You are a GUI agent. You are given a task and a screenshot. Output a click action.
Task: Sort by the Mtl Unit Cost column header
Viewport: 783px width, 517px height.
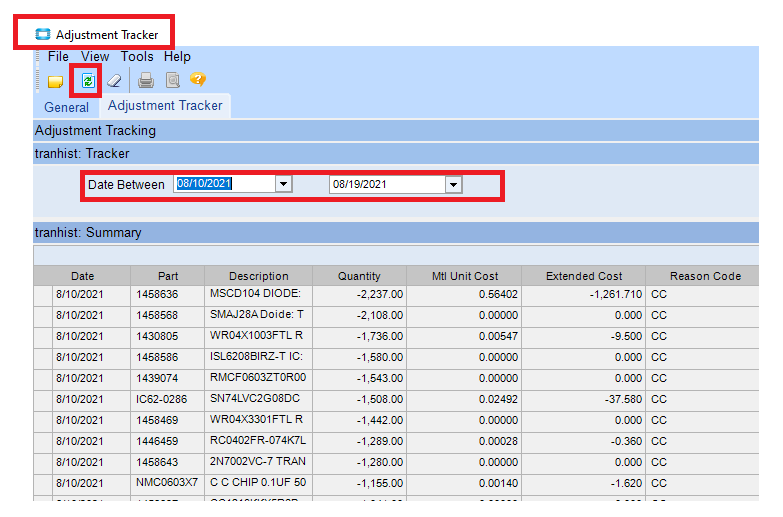click(464, 276)
